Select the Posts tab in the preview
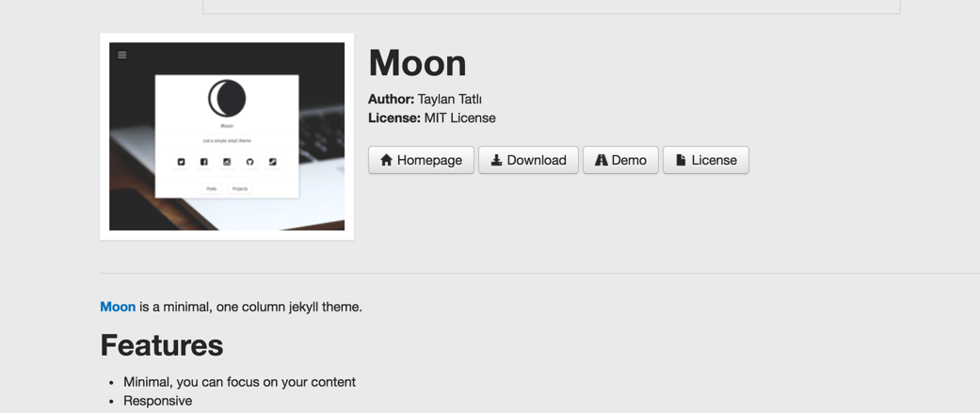Screen dimensions: 980x413 [x=212, y=189]
